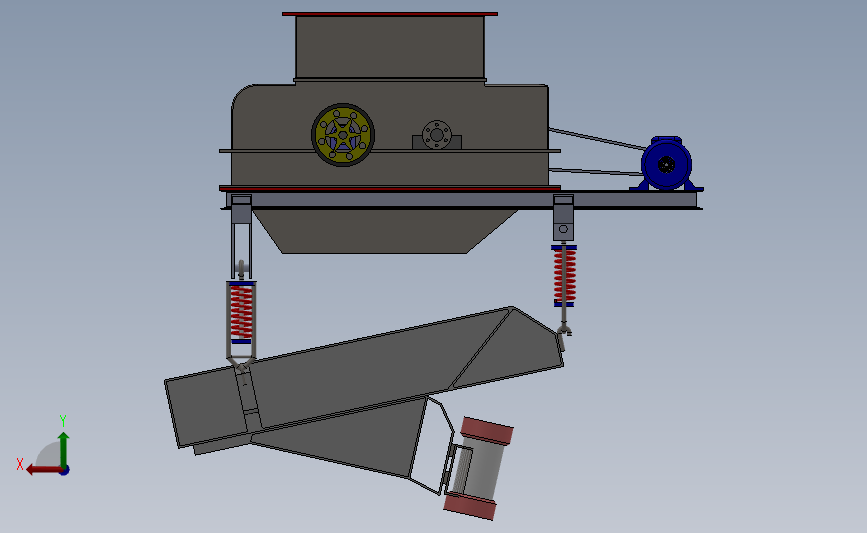Click the blue Z axis dot of triad
Screen dimensions: 867x533
tap(65, 471)
